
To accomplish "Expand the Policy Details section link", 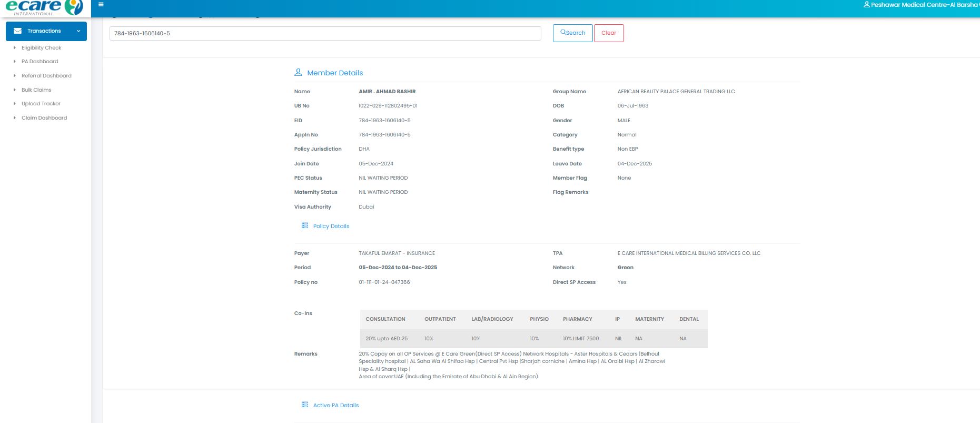I will click(331, 226).
